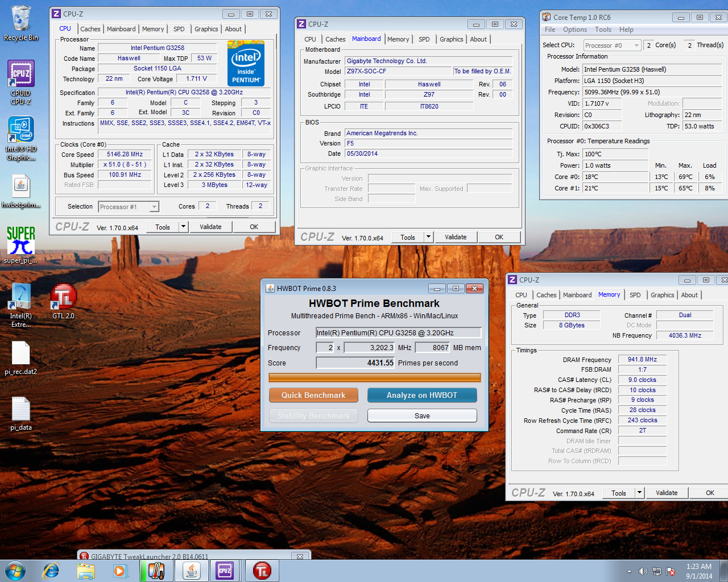Click the HWBOT Prime benchmark progress bar

375,377
